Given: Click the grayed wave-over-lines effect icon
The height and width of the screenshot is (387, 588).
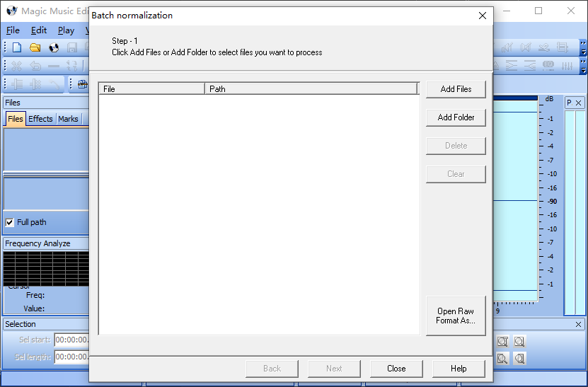Looking at the screenshot, I should point(544,47).
